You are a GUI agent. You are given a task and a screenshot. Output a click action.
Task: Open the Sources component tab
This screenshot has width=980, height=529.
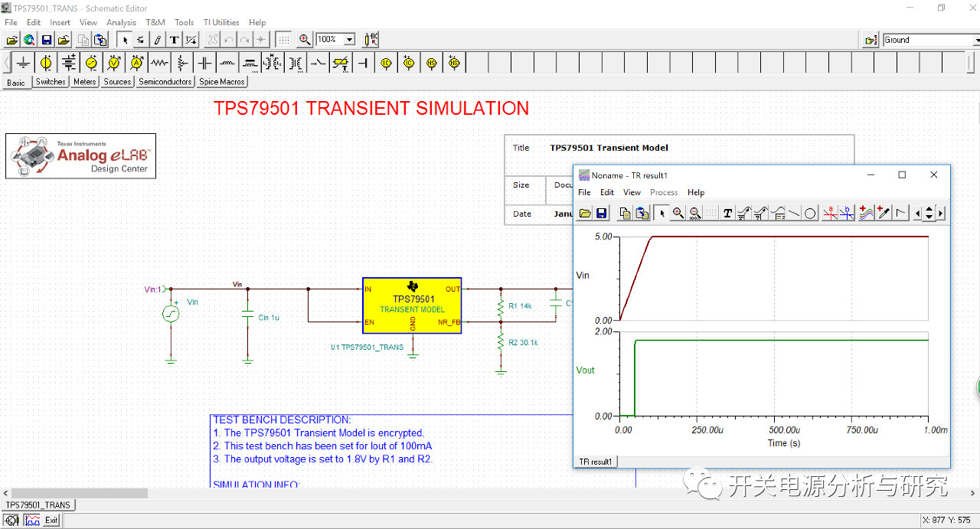point(118,82)
